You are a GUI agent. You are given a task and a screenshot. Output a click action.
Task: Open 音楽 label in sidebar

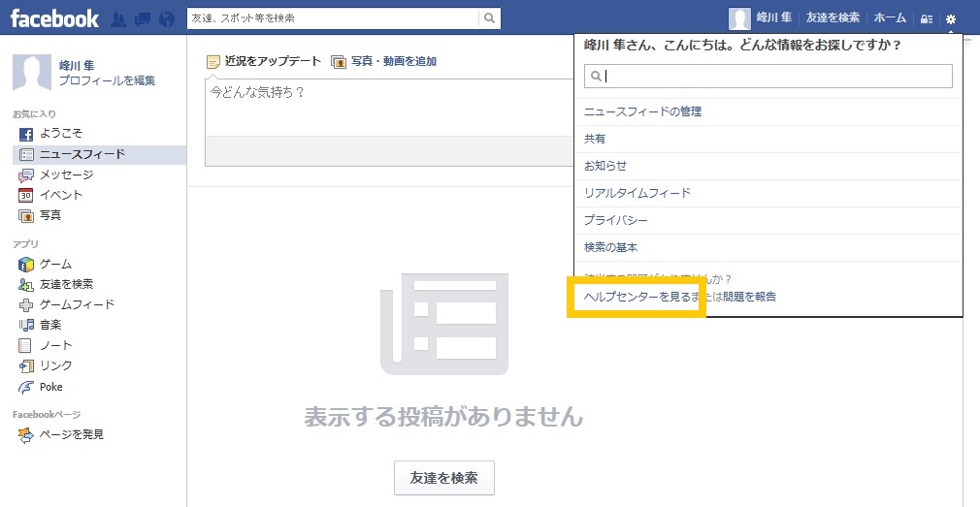[x=50, y=326]
